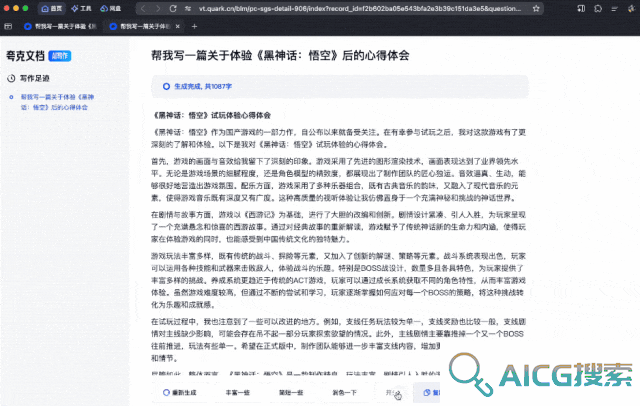Click the paragraph starting 在剧情与故事方面
The image size is (640, 406).
point(338,227)
